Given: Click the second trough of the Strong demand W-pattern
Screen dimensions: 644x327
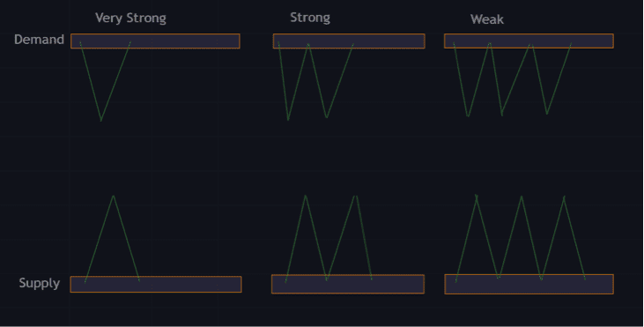Looking at the screenshot, I should pyautogui.click(x=327, y=117).
